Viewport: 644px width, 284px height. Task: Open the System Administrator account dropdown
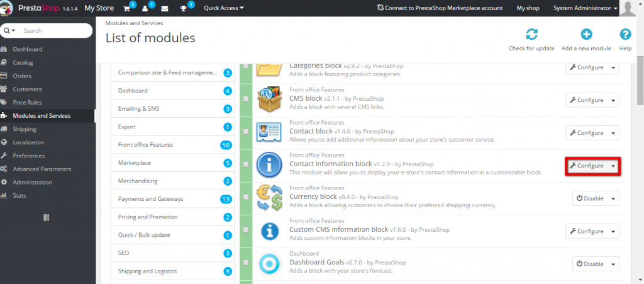point(585,8)
